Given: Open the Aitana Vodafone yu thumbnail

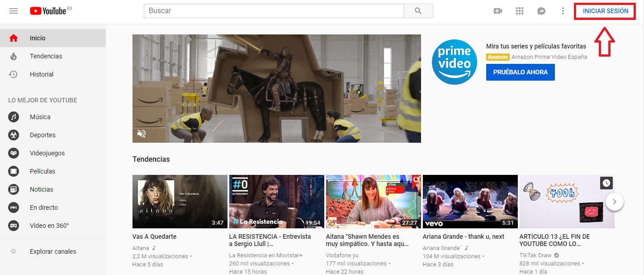Looking at the screenshot, I should 374,202.
